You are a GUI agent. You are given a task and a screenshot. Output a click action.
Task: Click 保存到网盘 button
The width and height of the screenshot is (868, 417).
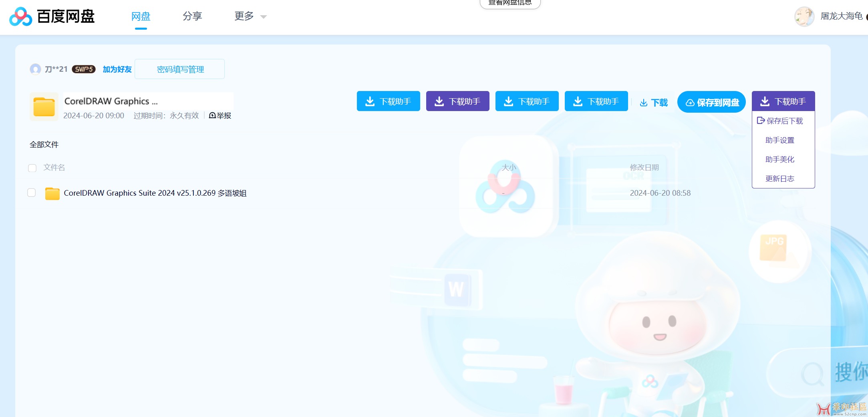coord(711,102)
